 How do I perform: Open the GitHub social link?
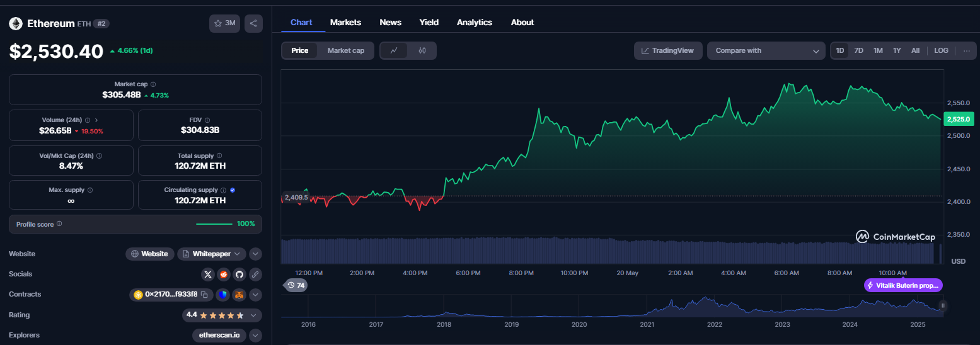(x=239, y=274)
